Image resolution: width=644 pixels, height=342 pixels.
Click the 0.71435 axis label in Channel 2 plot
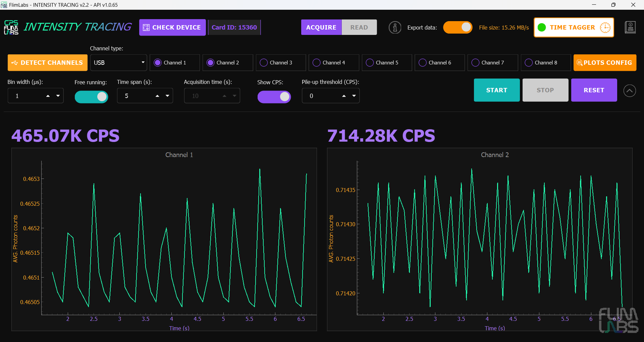345,190
